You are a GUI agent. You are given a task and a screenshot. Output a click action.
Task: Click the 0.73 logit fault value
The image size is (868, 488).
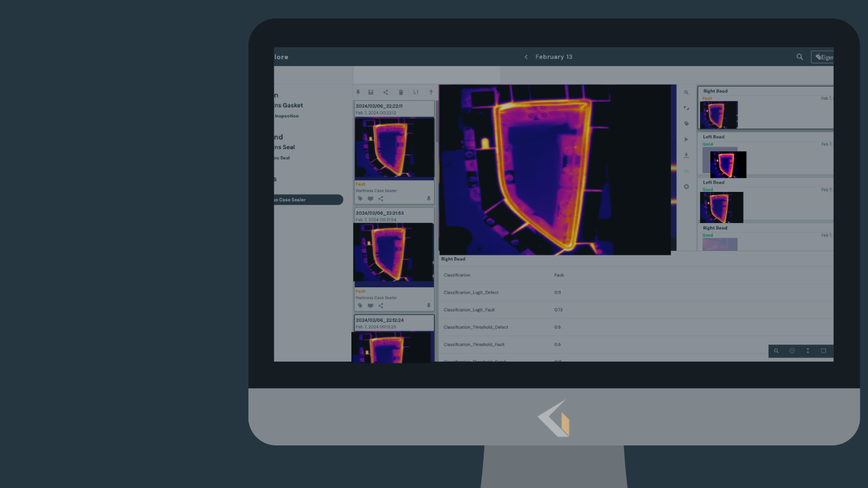[558, 310]
